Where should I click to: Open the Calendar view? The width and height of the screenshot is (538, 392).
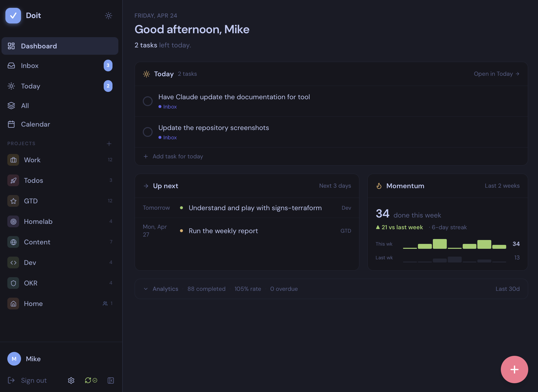35,124
